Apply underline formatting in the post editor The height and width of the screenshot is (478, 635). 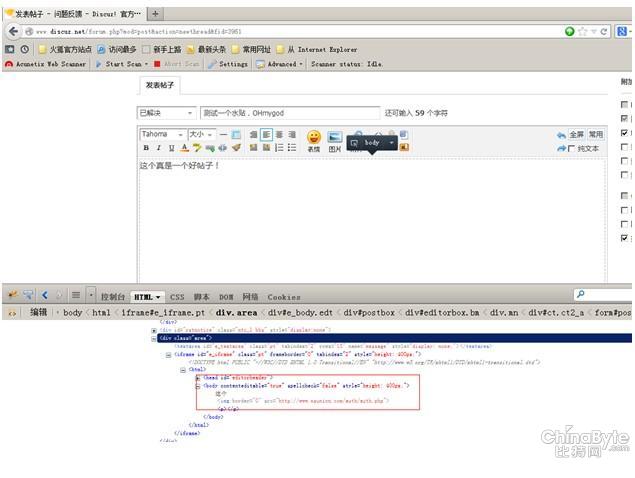172,148
